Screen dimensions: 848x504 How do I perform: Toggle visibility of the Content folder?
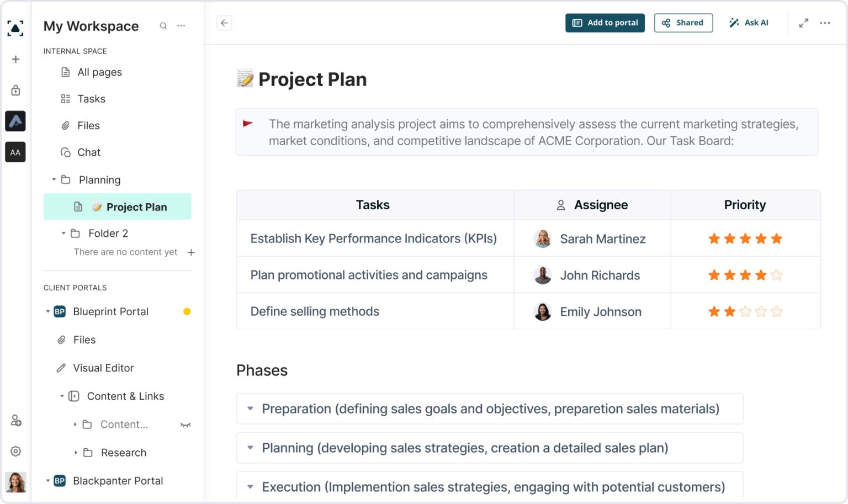pyautogui.click(x=186, y=425)
